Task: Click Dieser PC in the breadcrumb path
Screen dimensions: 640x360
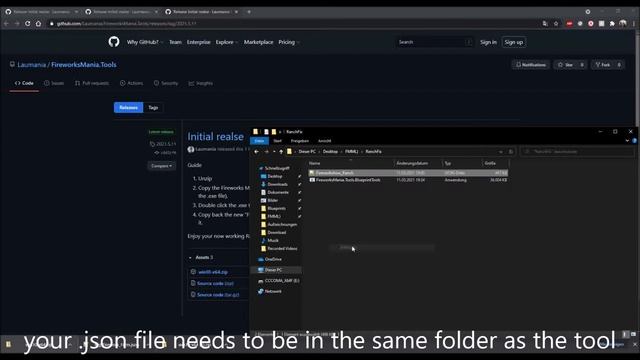Action: pos(307,151)
